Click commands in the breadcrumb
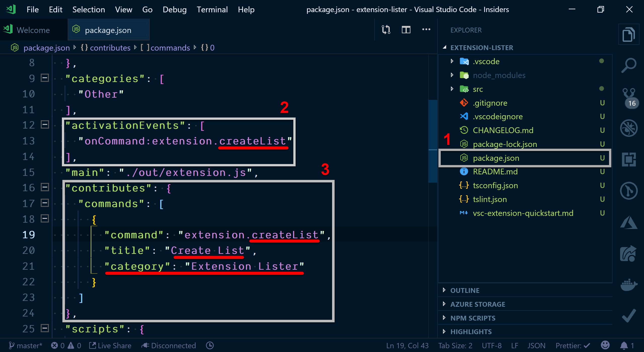Viewport: 644px width, 352px height. point(165,48)
